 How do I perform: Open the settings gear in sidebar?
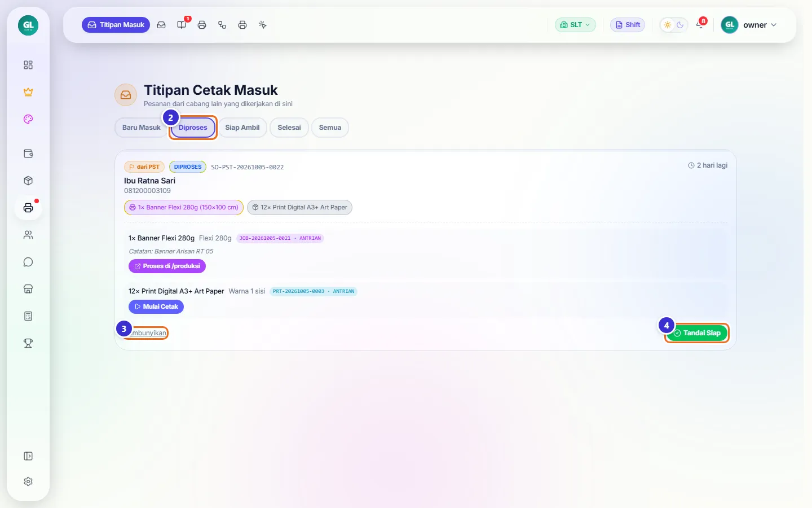[x=28, y=481]
